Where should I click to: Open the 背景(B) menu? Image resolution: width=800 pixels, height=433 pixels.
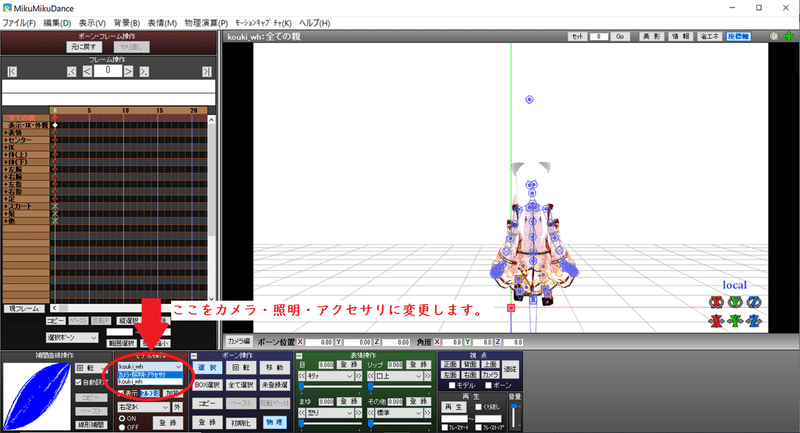[127, 23]
